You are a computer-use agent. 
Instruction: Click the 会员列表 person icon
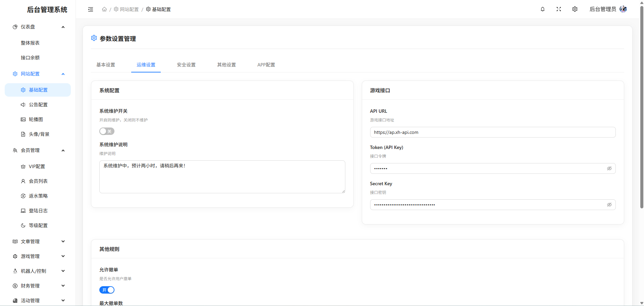tap(23, 181)
